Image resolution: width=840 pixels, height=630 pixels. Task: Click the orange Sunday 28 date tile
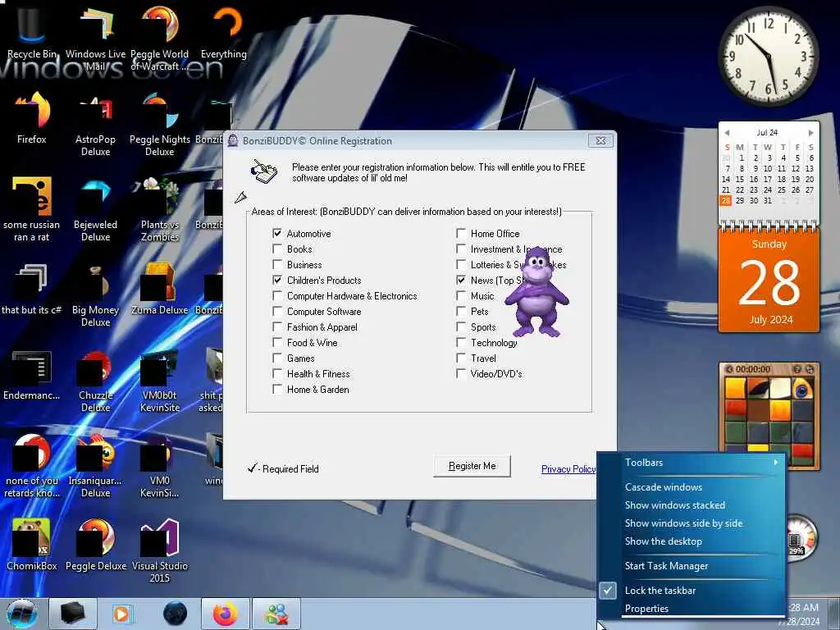[769, 282]
